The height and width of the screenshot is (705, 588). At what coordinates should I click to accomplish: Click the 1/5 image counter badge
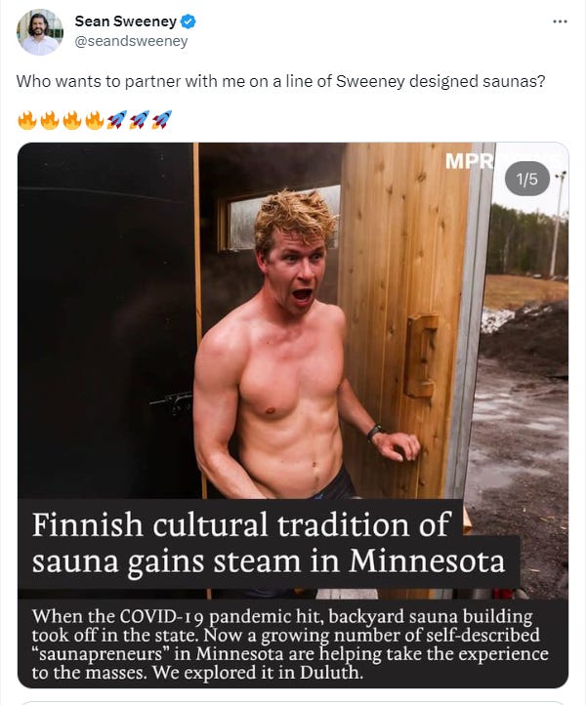pyautogui.click(x=526, y=179)
